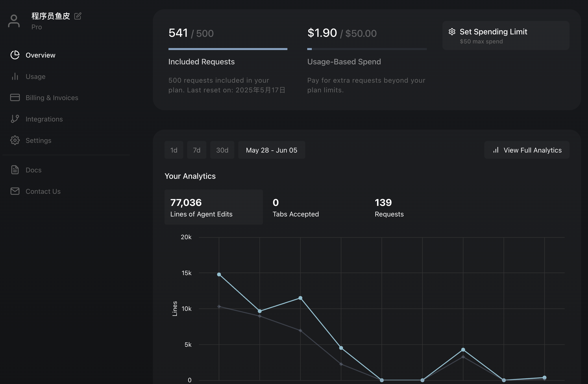The height and width of the screenshot is (384, 588).
Task: Click the edit pencil icon beside username
Action: 78,16
